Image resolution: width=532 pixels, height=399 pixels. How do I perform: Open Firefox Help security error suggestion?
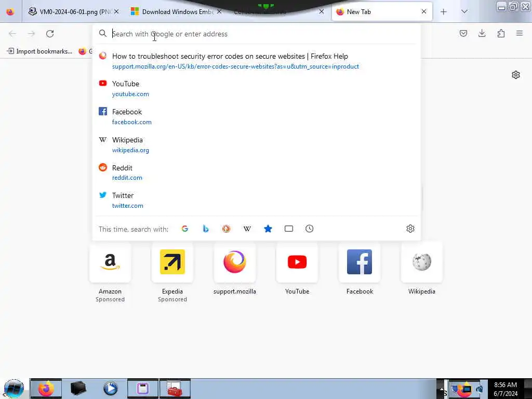(256, 61)
